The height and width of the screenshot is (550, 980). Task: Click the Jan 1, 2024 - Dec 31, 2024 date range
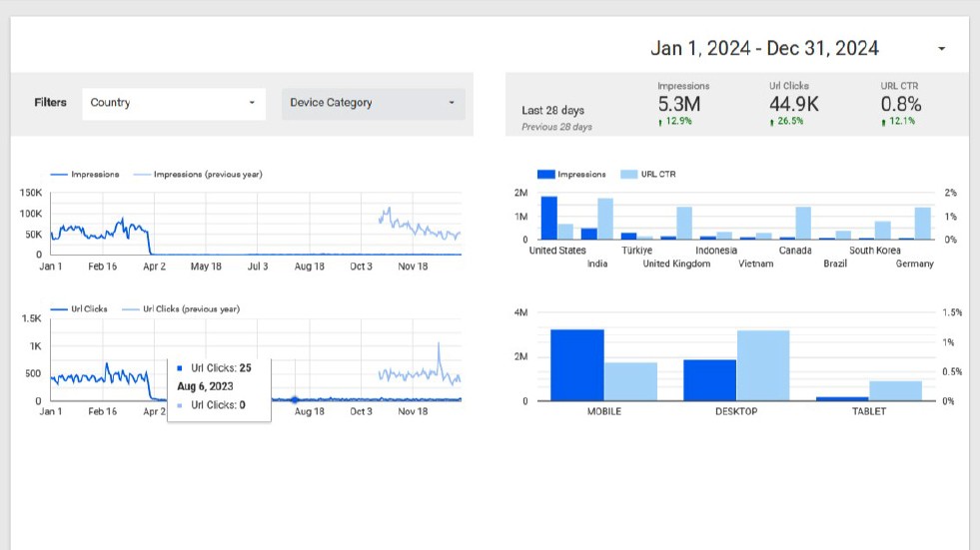[x=764, y=48]
